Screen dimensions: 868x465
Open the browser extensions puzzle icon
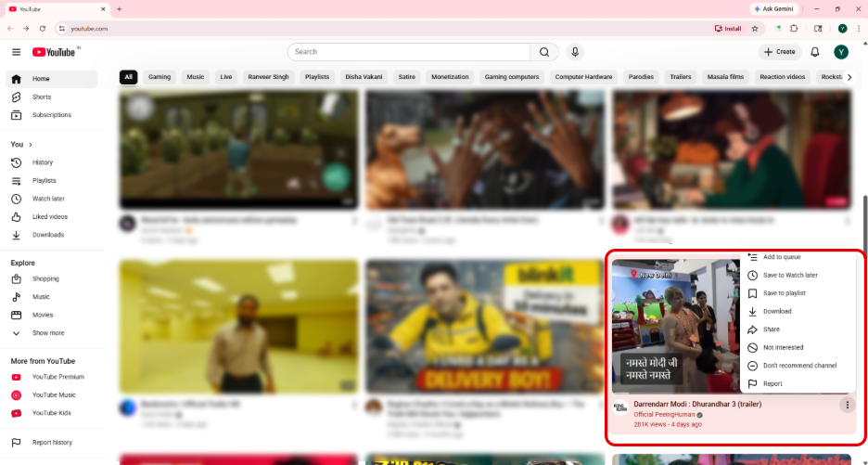pyautogui.click(x=795, y=28)
